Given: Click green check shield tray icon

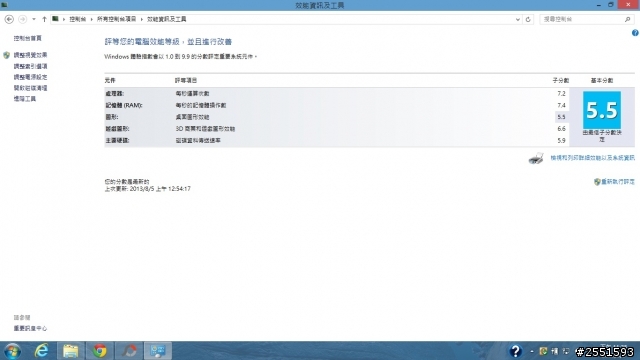Looking at the screenshot, I should click(543, 351).
